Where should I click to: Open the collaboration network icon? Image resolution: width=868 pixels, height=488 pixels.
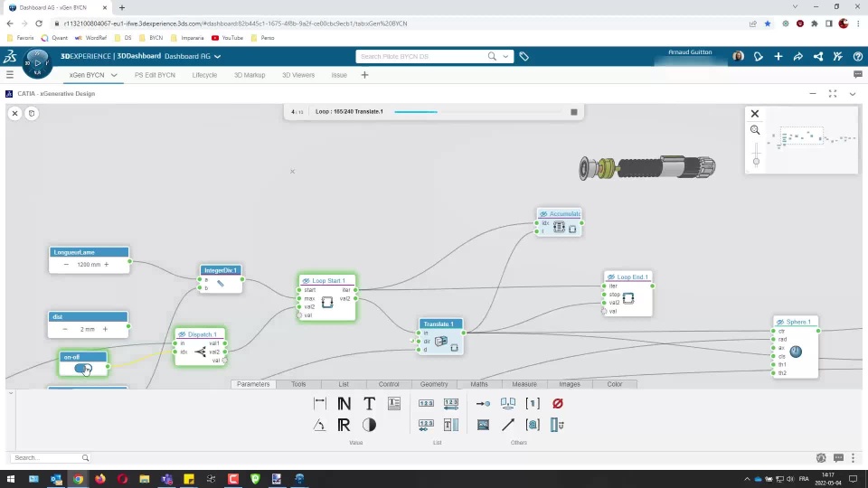818,56
